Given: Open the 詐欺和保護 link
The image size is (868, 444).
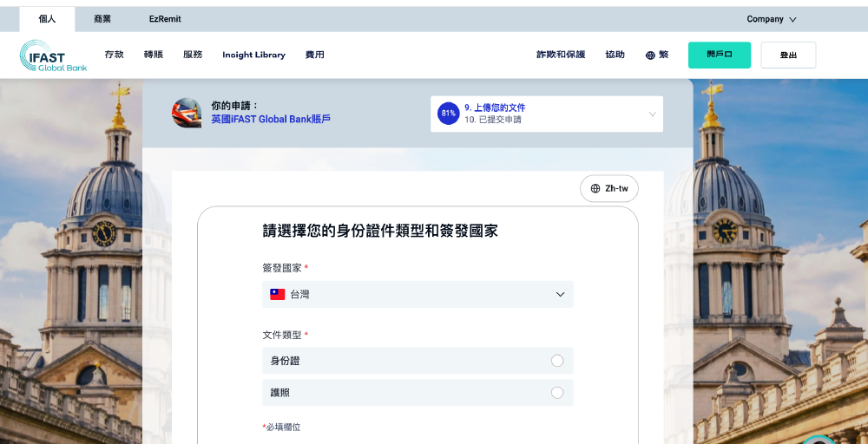Looking at the screenshot, I should [561, 55].
